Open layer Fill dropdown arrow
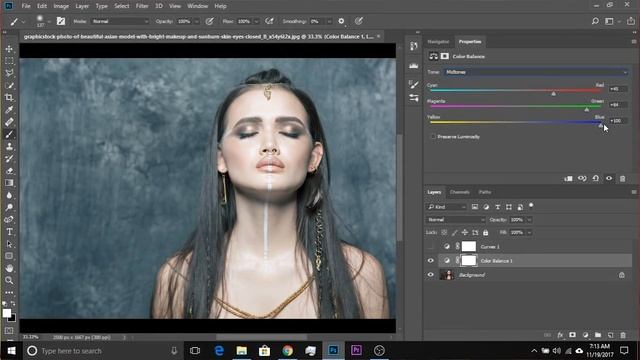 tap(529, 233)
